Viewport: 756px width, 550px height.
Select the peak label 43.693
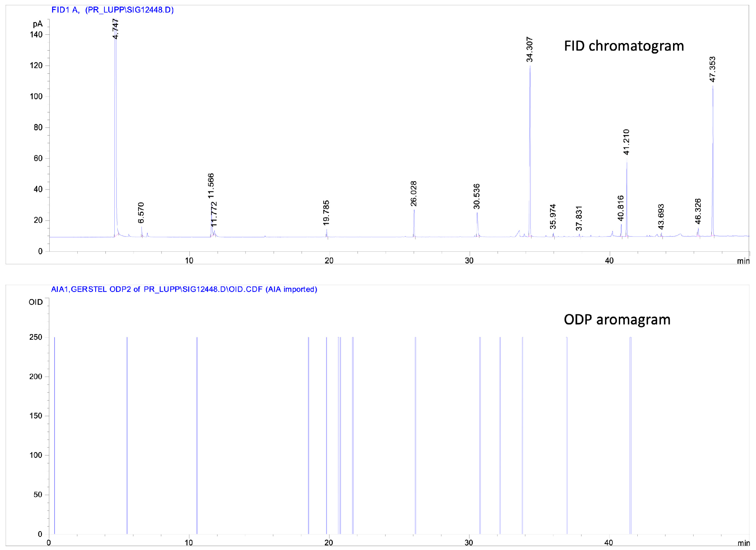pyautogui.click(x=661, y=217)
